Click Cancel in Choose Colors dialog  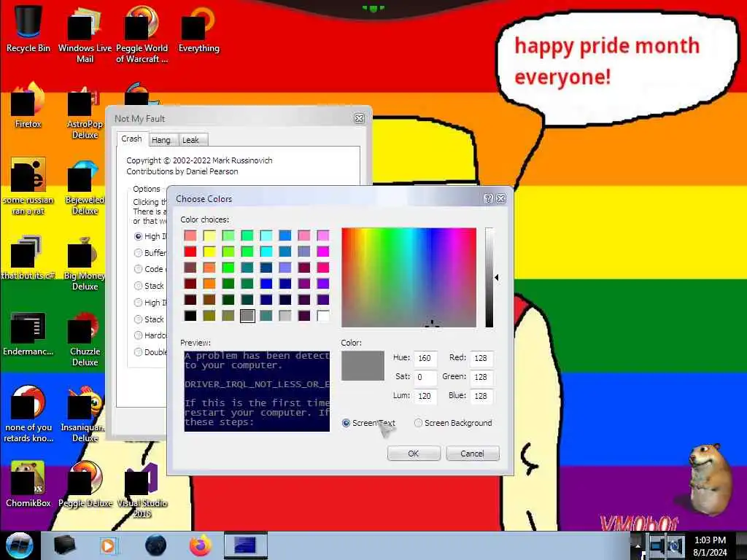473,454
